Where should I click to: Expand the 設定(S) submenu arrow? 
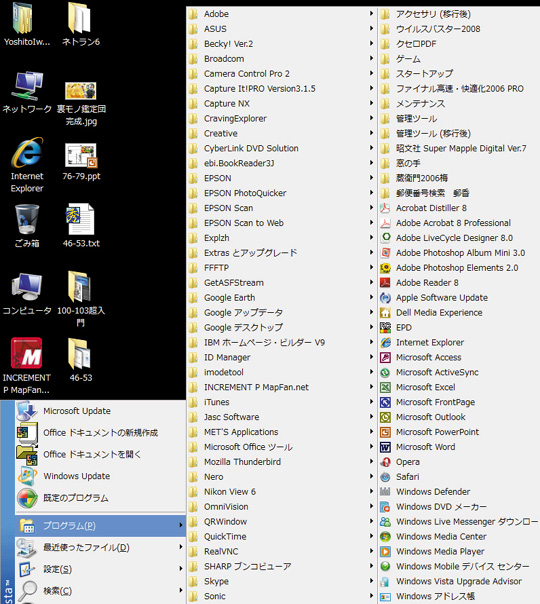click(x=181, y=569)
